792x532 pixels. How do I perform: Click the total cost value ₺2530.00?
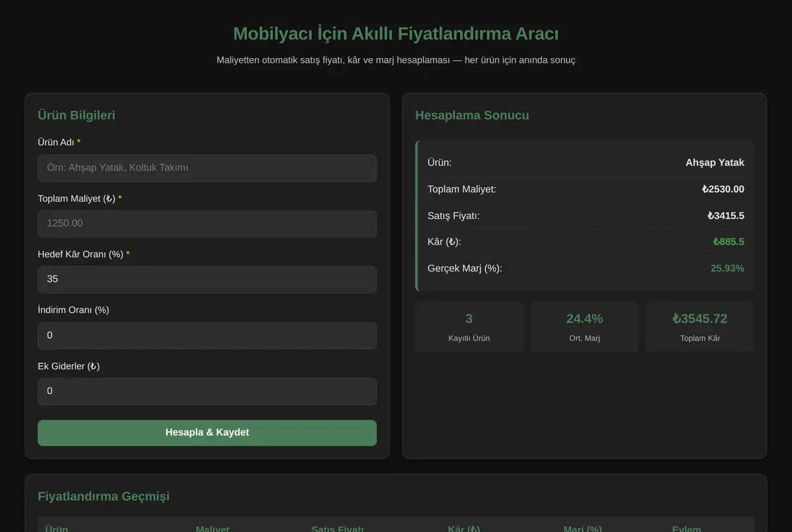pyautogui.click(x=723, y=189)
